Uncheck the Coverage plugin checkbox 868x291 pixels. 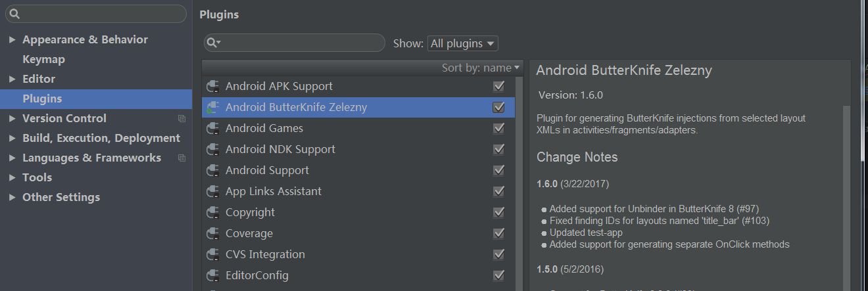pos(498,233)
